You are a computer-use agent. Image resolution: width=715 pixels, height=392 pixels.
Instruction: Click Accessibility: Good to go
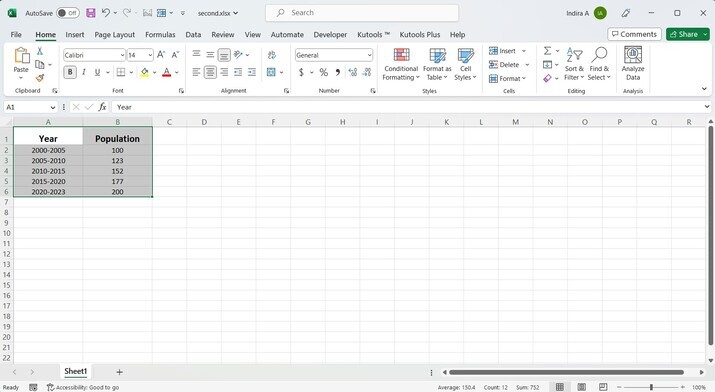[83, 387]
